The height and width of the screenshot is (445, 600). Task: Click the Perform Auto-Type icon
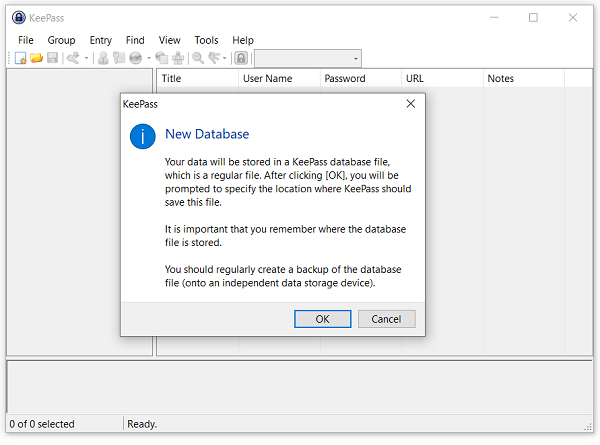178,58
